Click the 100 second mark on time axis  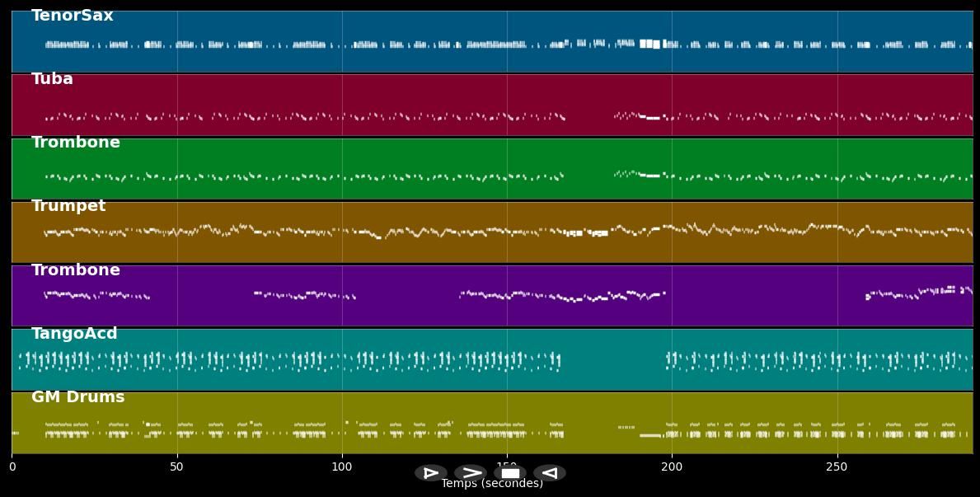coord(342,467)
